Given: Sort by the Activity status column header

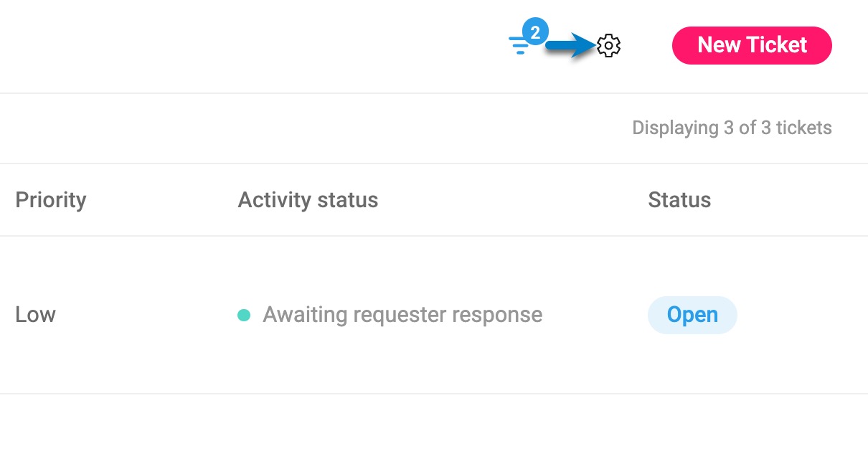Looking at the screenshot, I should [308, 199].
